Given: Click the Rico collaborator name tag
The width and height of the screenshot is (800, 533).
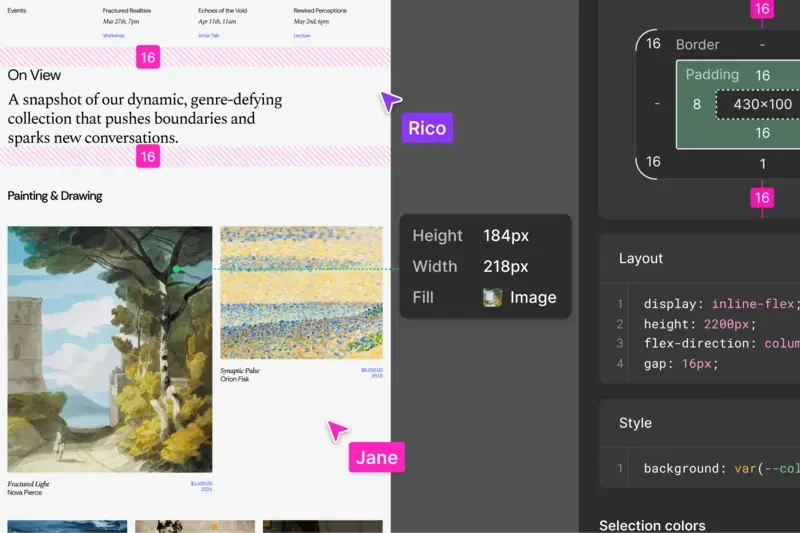Looking at the screenshot, I should click(x=427, y=129).
